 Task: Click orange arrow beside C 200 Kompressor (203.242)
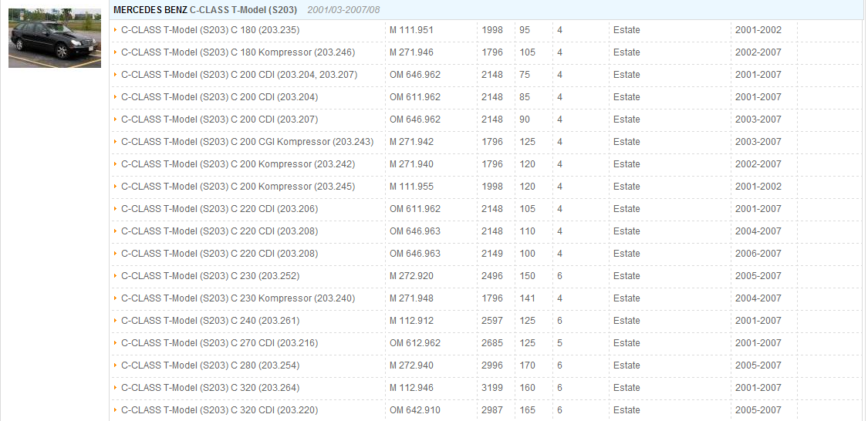(x=115, y=163)
